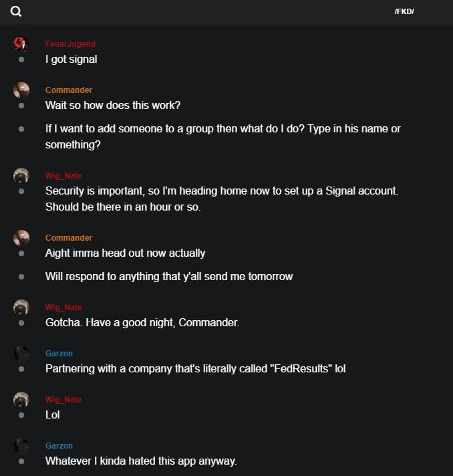
Task: Click Commander's avatar beside "Aight imma head out"
Action: click(21, 238)
